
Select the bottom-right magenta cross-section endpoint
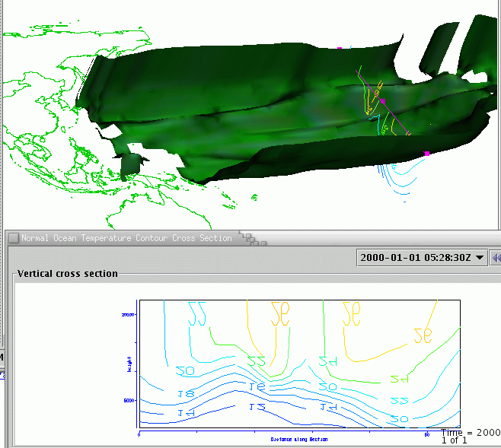[x=426, y=154]
